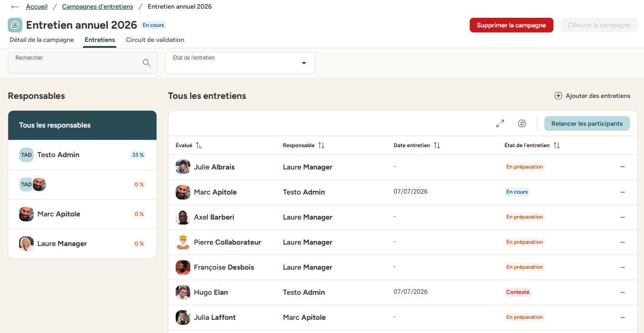The image size is (644, 333).
Task: Click the back arrow beside Accueil
Action: [x=15, y=7]
